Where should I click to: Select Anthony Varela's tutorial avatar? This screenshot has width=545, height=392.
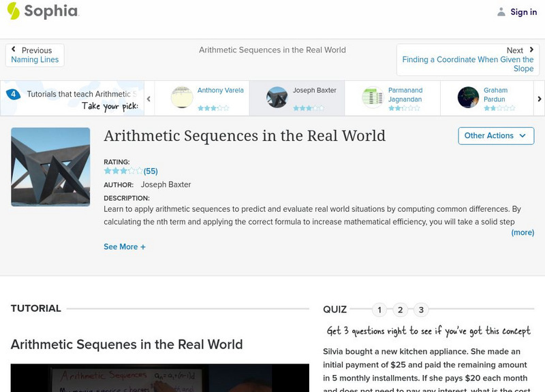pyautogui.click(x=182, y=97)
